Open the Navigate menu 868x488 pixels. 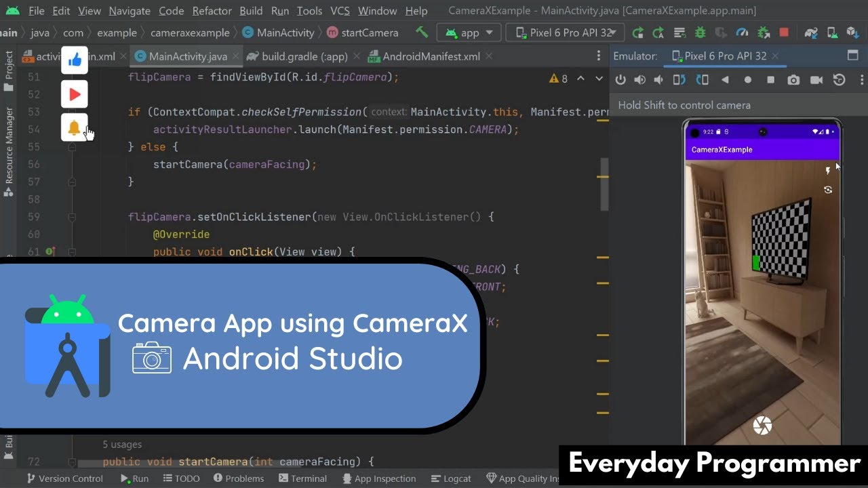point(130,11)
